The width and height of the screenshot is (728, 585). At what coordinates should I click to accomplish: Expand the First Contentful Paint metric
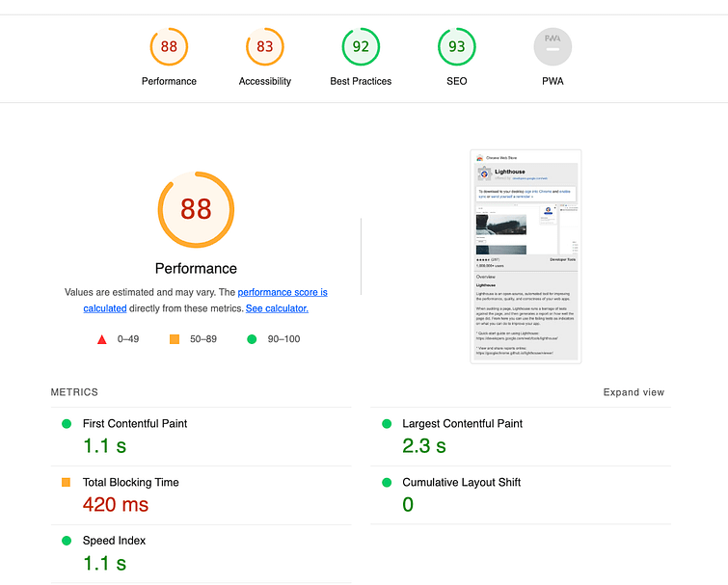tap(135, 424)
